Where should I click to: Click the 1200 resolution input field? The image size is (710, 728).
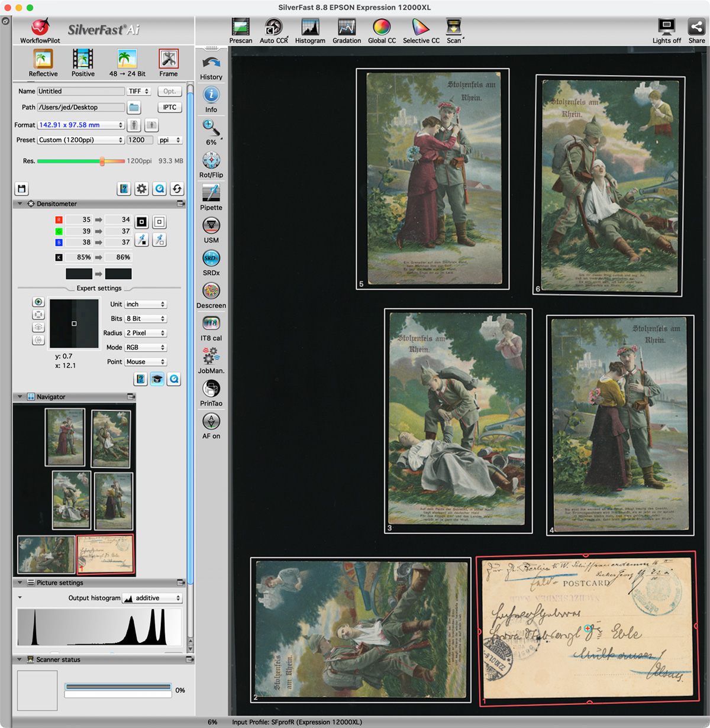click(x=140, y=140)
